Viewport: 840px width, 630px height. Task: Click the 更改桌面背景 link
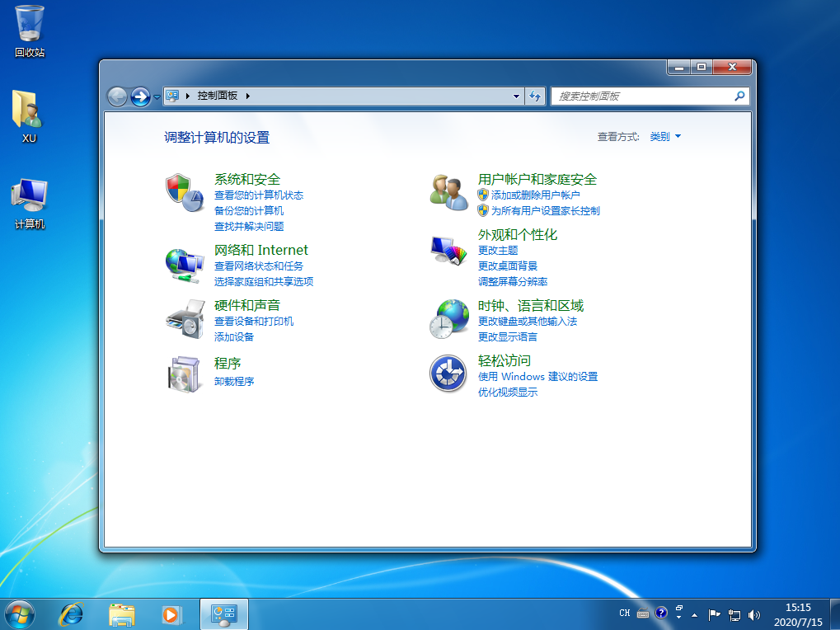click(508, 266)
